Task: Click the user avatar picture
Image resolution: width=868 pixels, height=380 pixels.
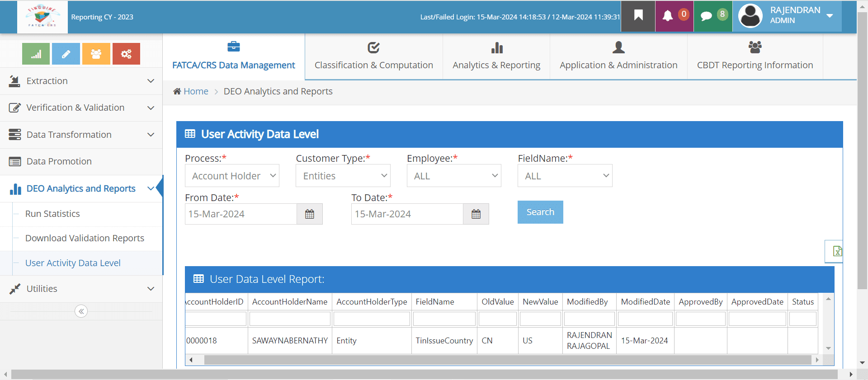Action: tap(750, 16)
